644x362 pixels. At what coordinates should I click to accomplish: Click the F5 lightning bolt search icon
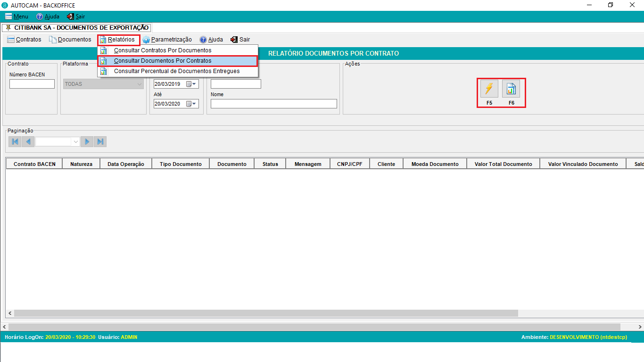click(489, 89)
